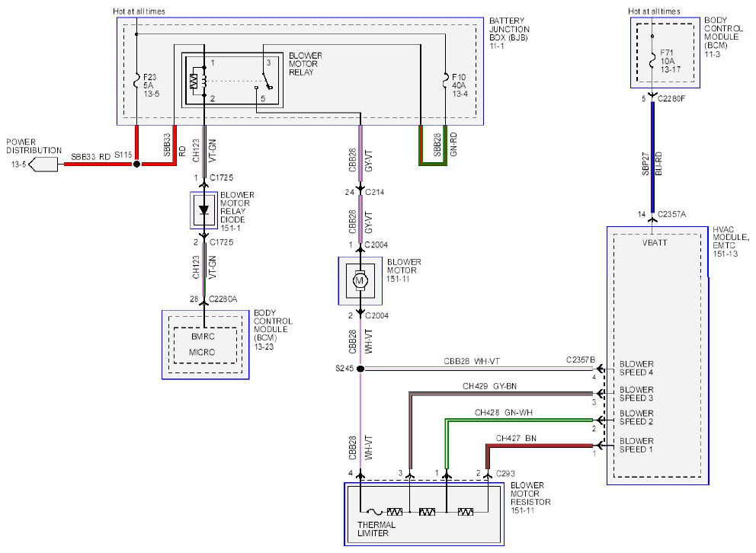This screenshot has height=553, width=756.
Task: Click the THERMAL LIMITER label
Action: tap(376, 529)
